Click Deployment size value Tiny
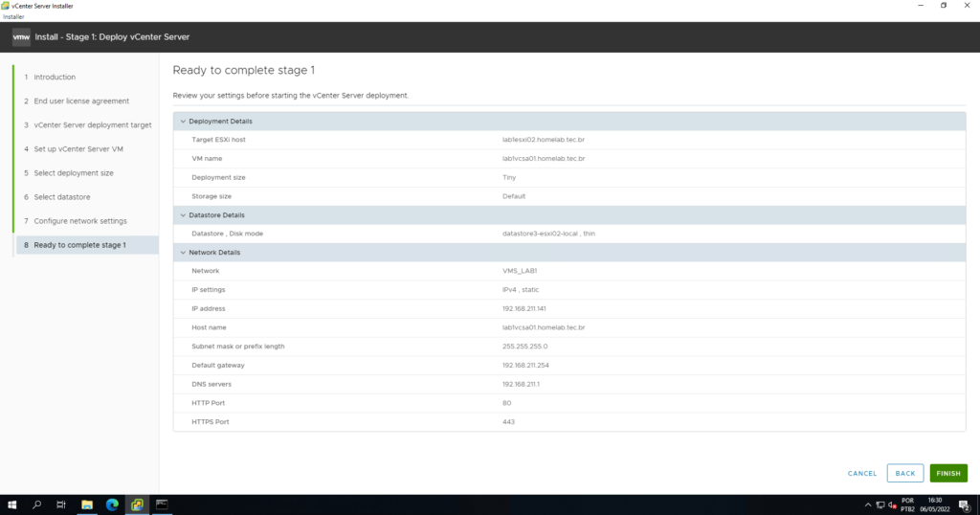Image resolution: width=980 pixels, height=515 pixels. tap(509, 177)
